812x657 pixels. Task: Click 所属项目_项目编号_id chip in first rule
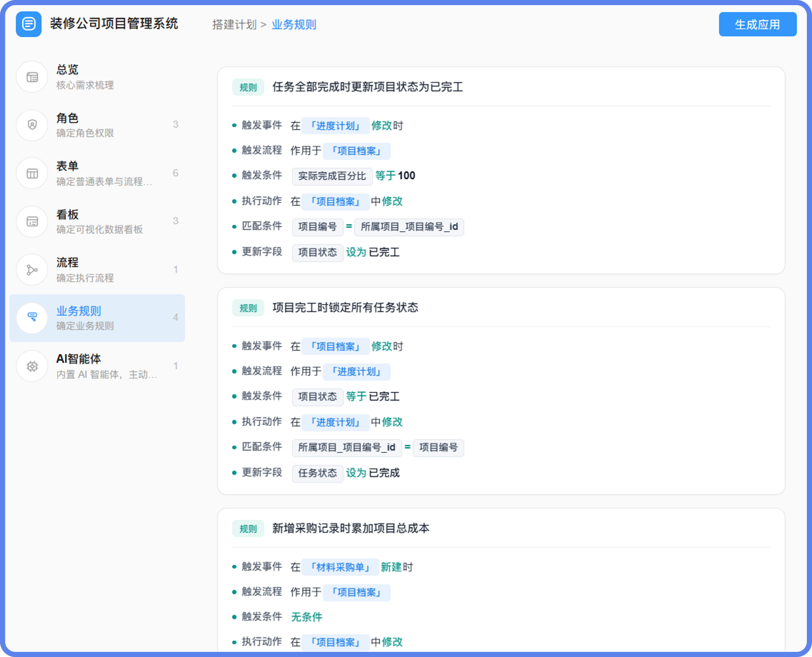[409, 227]
